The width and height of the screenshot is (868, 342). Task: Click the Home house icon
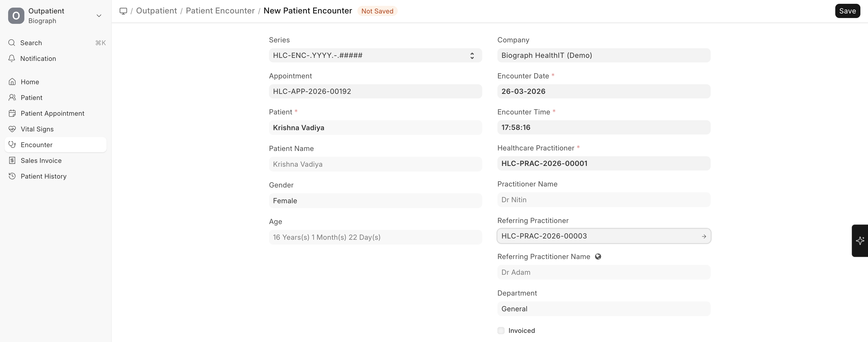point(12,82)
